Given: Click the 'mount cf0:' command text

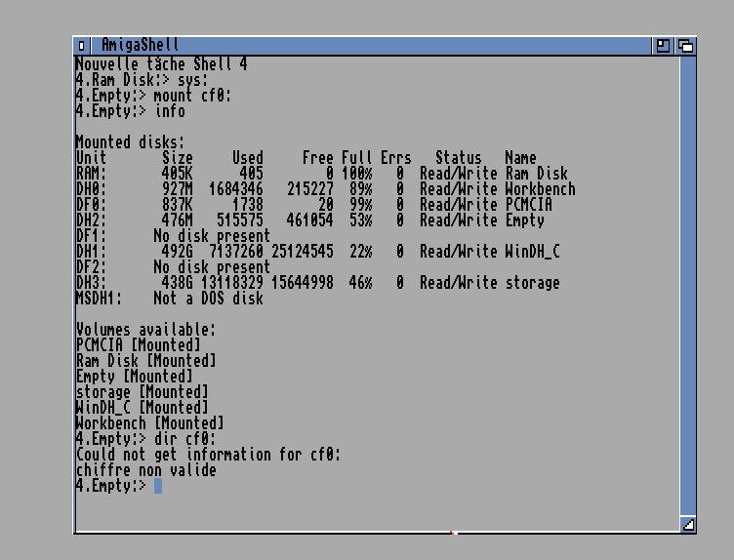Looking at the screenshot, I should pyautogui.click(x=192, y=96).
